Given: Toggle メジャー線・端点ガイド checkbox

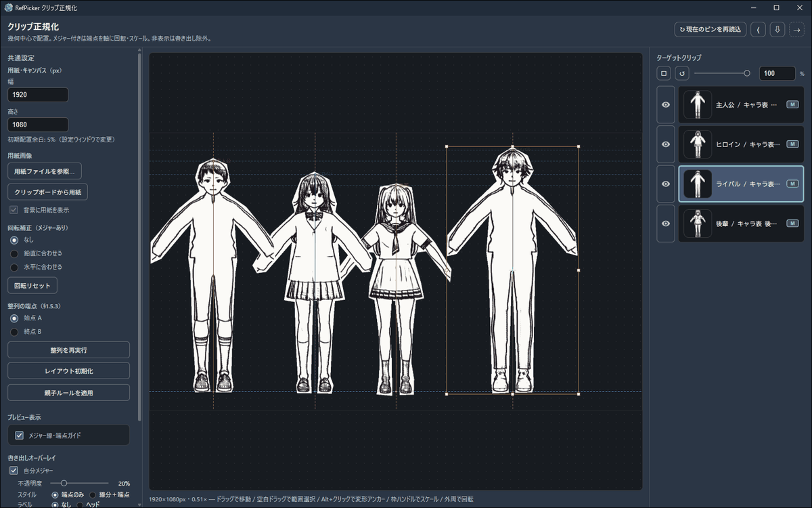Looking at the screenshot, I should 19,435.
